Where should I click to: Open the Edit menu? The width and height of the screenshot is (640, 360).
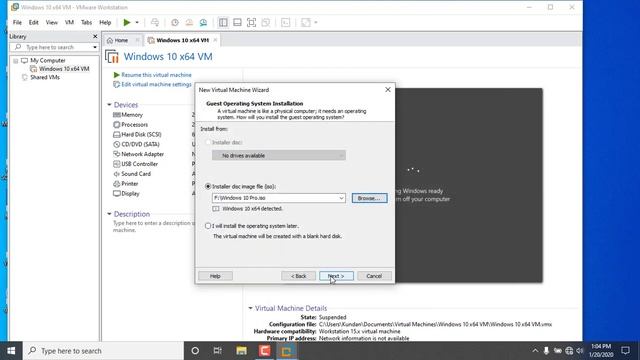(x=33, y=22)
